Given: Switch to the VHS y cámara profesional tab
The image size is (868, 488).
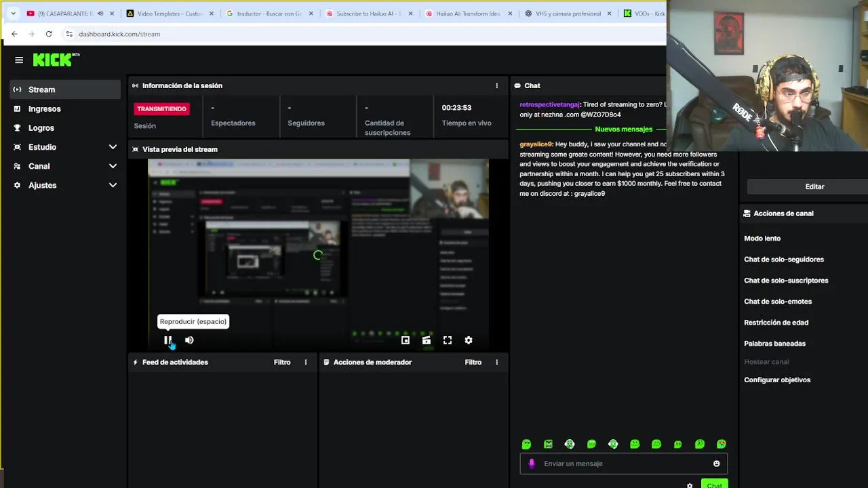Looking at the screenshot, I should (567, 14).
